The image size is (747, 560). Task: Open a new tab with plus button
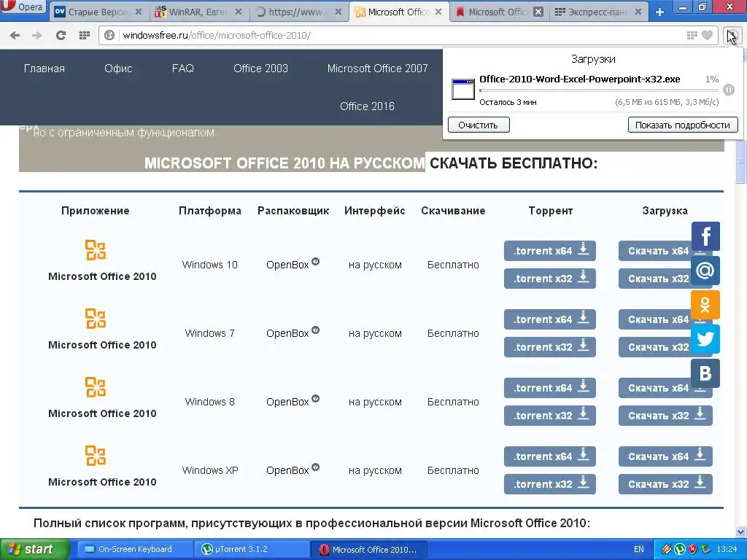click(659, 12)
